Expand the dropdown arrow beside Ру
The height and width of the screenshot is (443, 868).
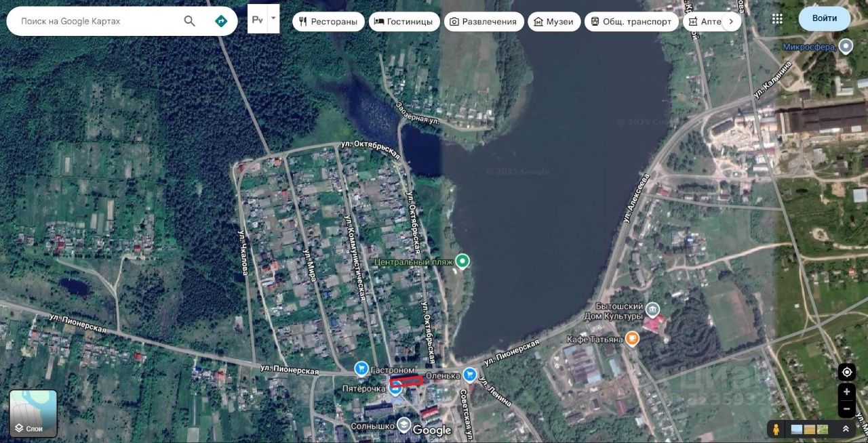click(x=273, y=18)
